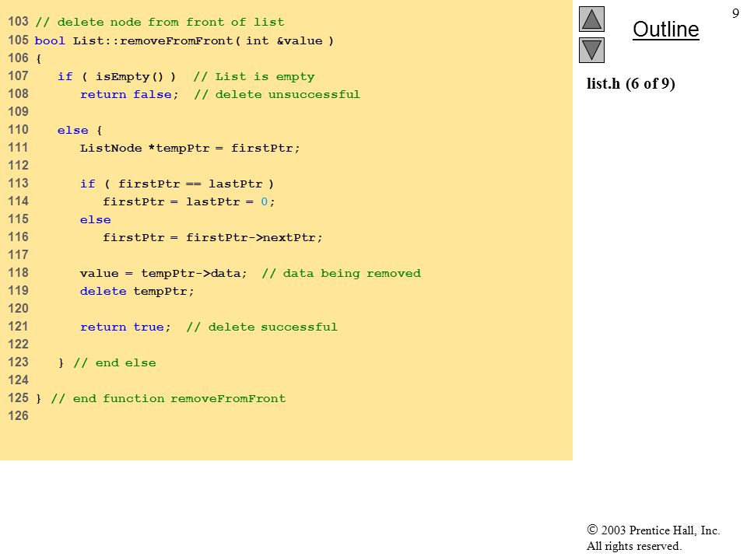Click line number 105
The image size is (747, 560).
point(18,40)
